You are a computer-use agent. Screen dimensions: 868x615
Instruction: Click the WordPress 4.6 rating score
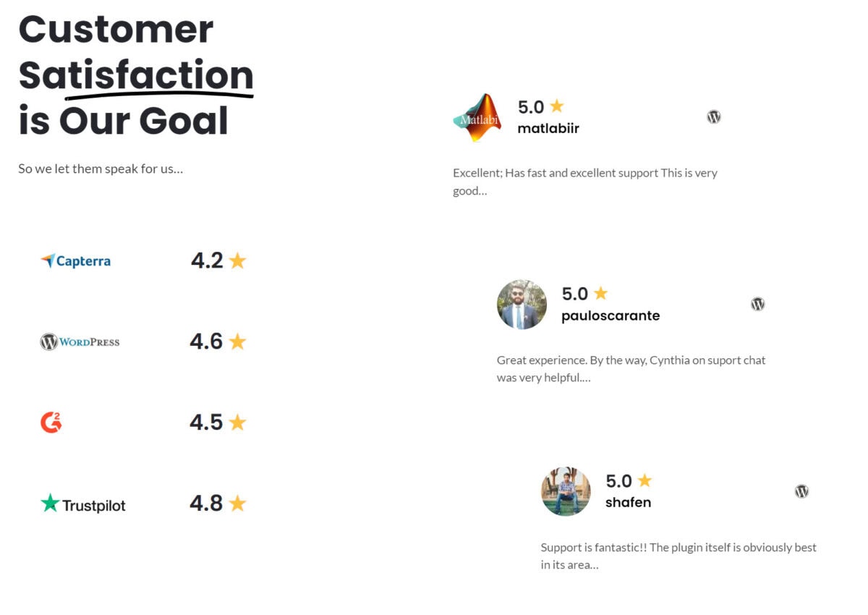tap(206, 342)
